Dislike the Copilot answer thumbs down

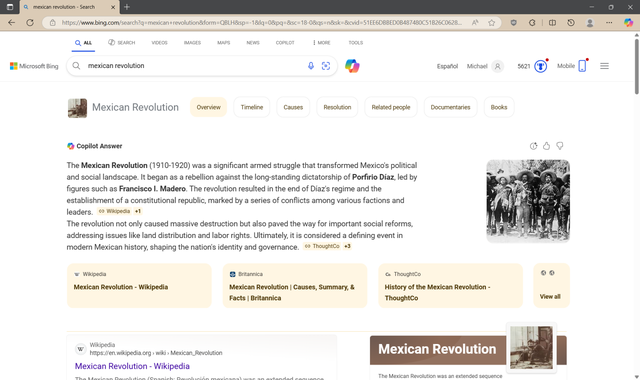[560, 146]
